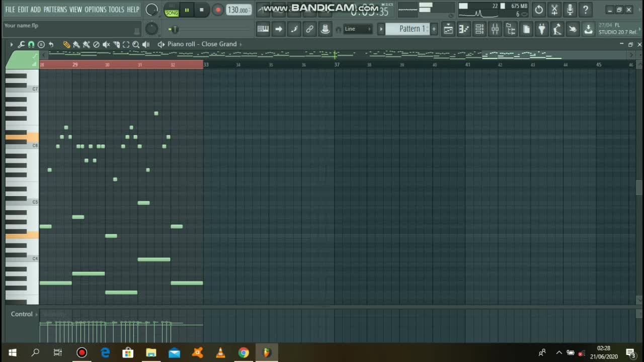Open Google Chrome from the taskbar
The image size is (644, 362).
[x=244, y=352]
